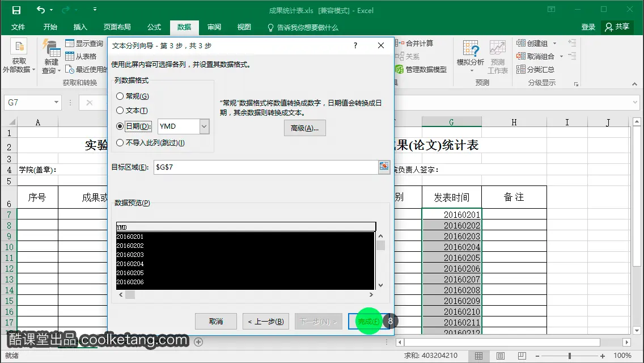Click the data preview scroll right arrow

pos(371,295)
